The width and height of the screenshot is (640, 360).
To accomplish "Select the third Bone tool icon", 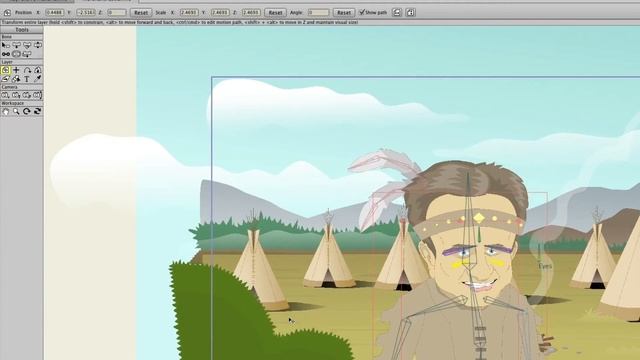I will [x=27, y=45].
